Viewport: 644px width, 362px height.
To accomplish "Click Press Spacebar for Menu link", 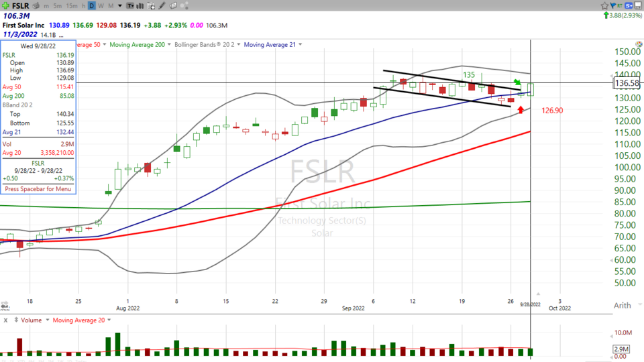I will coord(38,189).
